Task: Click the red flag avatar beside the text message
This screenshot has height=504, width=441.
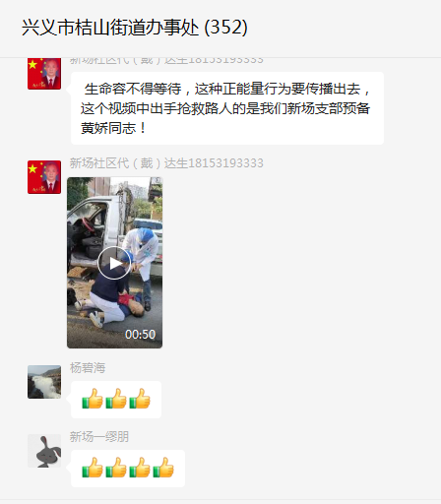Action: (44, 74)
